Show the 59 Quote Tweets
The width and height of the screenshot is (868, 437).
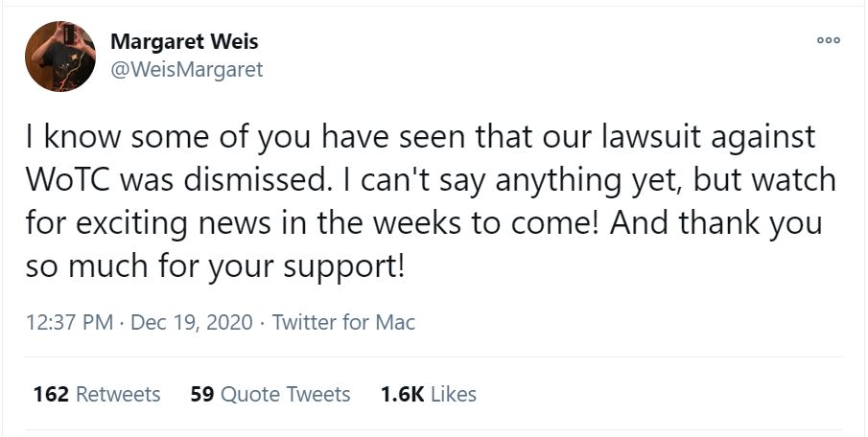point(270,394)
